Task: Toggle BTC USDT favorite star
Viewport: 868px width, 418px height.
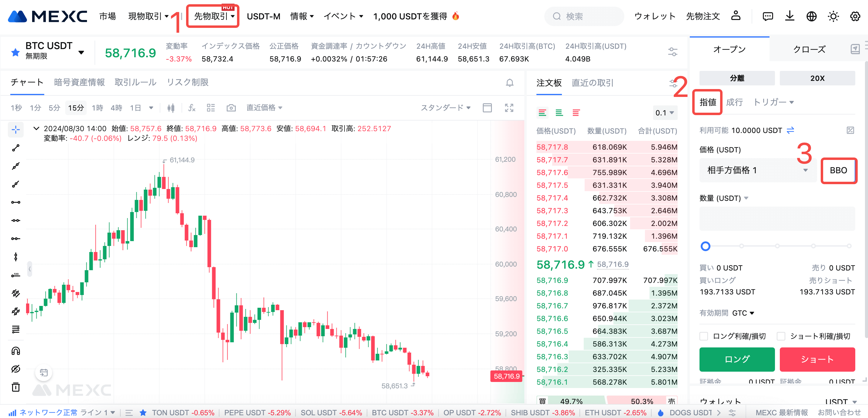Action: pos(15,52)
